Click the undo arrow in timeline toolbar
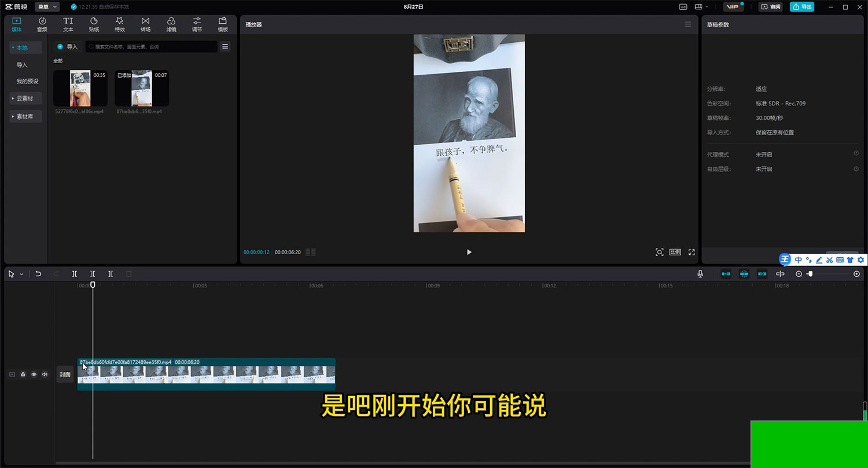This screenshot has height=468, width=868. [x=38, y=274]
